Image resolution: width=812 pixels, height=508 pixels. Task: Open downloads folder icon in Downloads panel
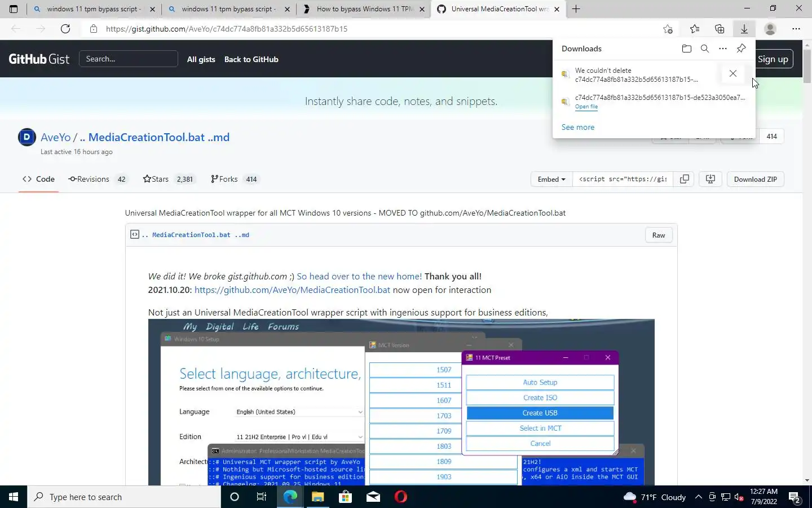(x=686, y=49)
